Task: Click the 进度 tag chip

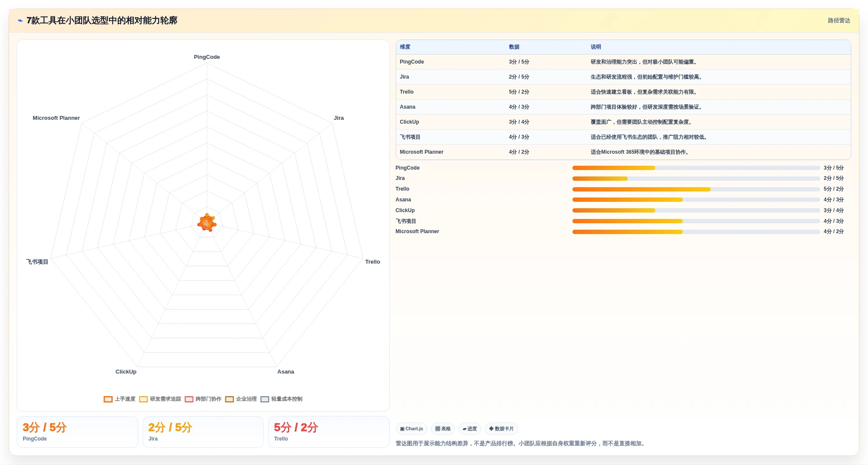Action: point(470,429)
